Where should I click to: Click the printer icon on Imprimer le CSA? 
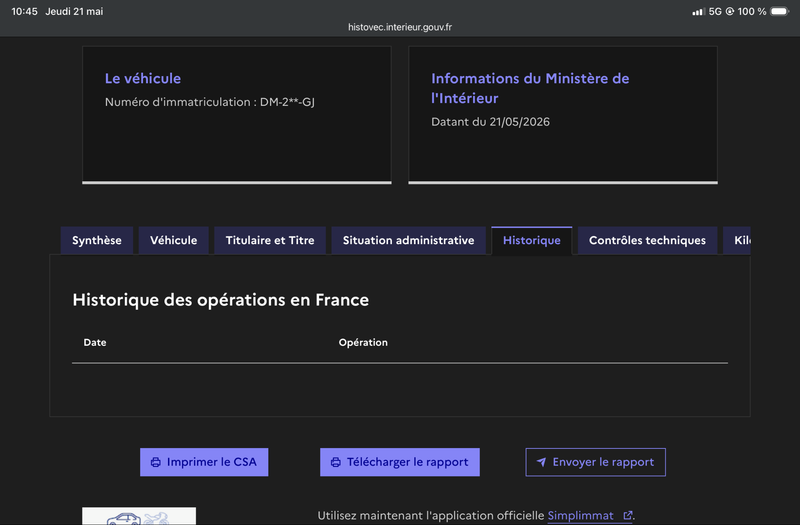click(x=156, y=462)
